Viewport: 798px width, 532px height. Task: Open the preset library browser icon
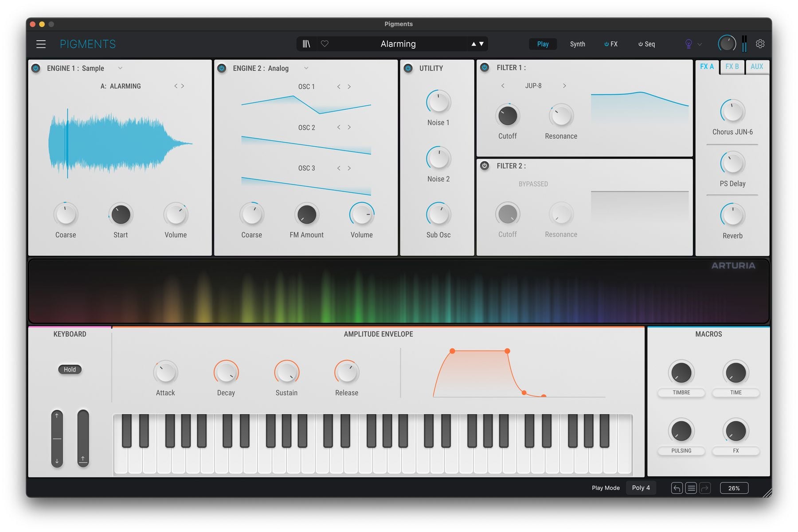coord(306,44)
